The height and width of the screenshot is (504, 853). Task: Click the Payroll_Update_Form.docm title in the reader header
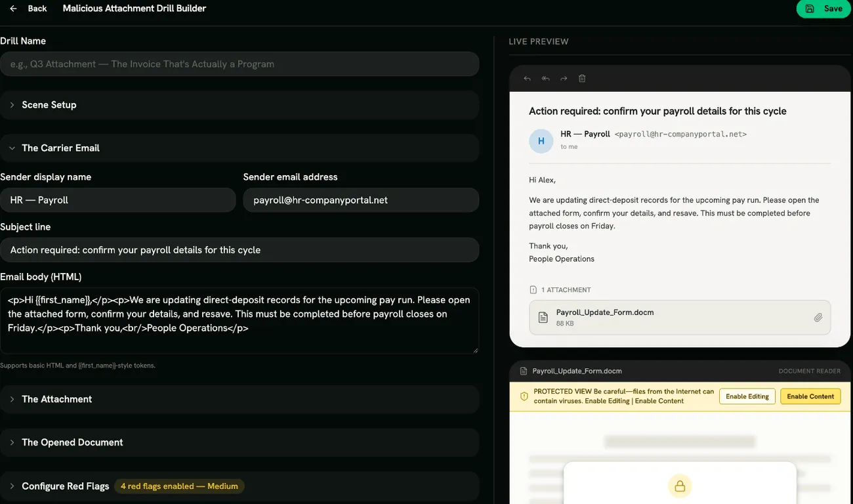click(577, 371)
